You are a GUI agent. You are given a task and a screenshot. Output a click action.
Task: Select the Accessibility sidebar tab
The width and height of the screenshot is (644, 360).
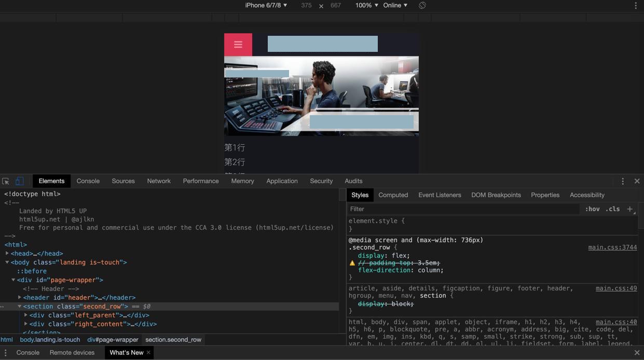click(587, 195)
